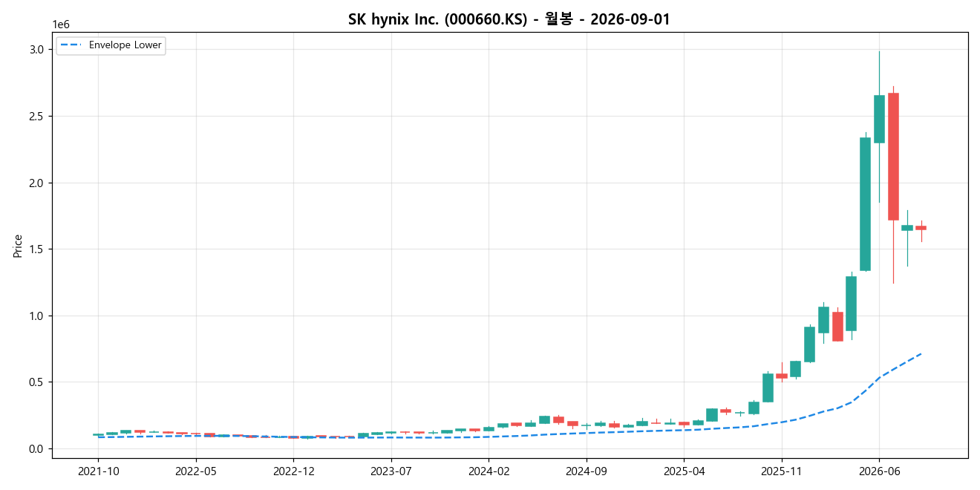This screenshot has width=980, height=490.
Task: Click the Price y-axis label
Action: pyautogui.click(x=17, y=246)
